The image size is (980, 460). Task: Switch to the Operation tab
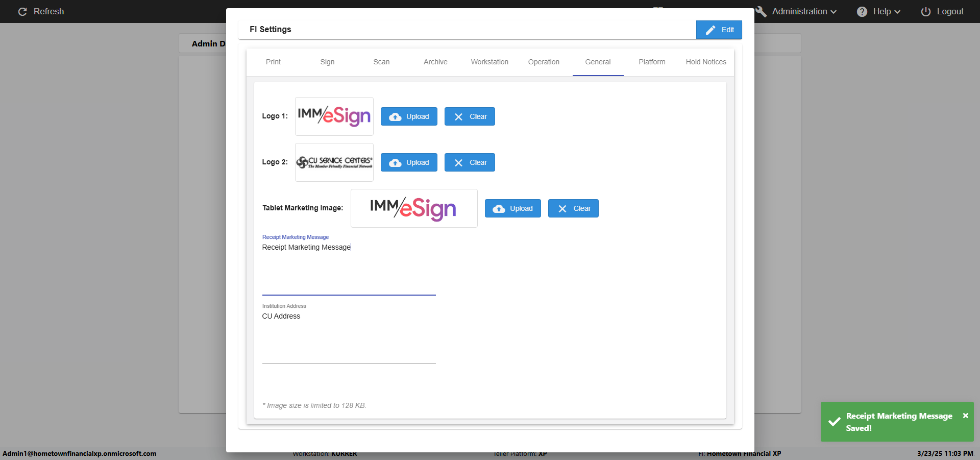click(544, 62)
